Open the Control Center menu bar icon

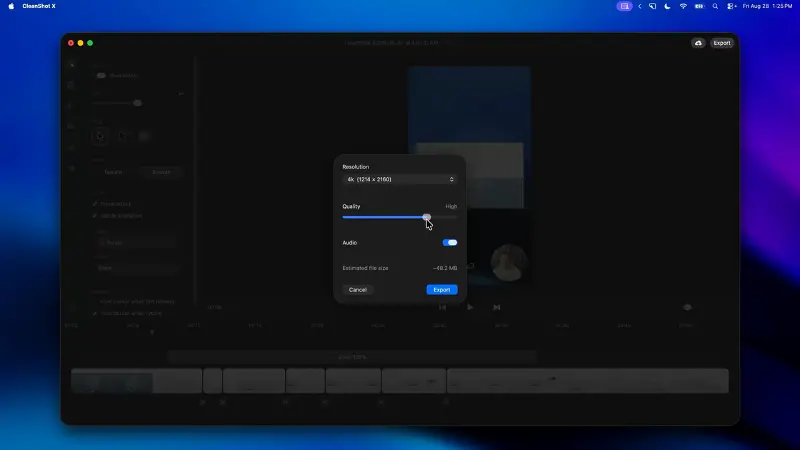coord(732,6)
